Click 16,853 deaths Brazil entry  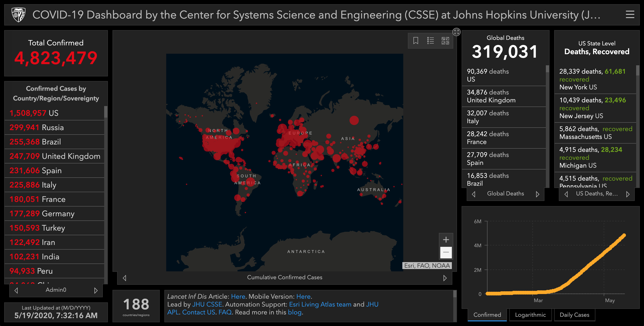coord(504,179)
